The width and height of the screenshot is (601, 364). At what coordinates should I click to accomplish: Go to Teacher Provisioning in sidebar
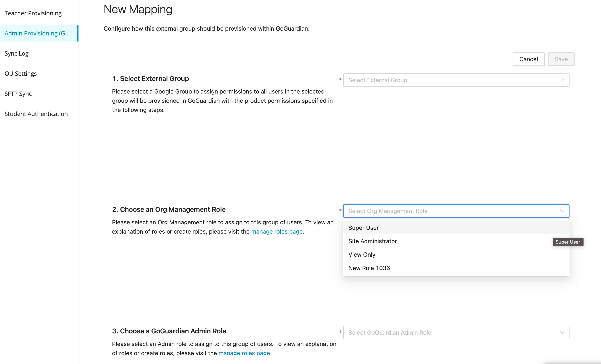pos(33,13)
